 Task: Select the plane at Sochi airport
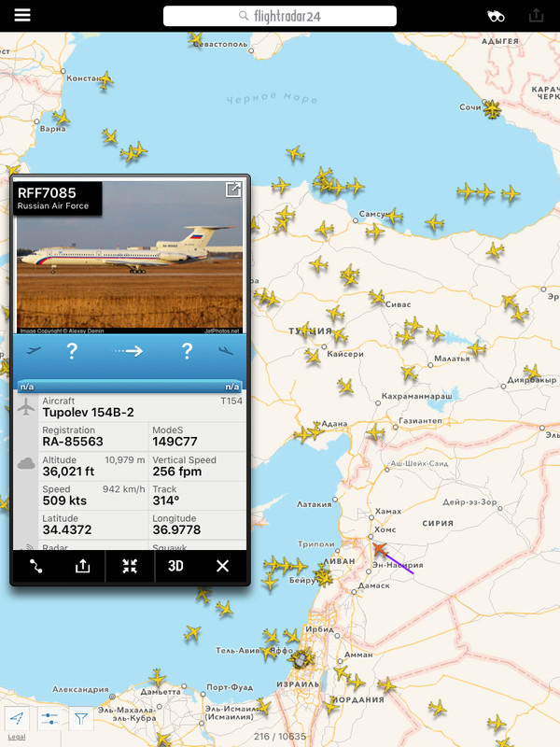(492, 109)
